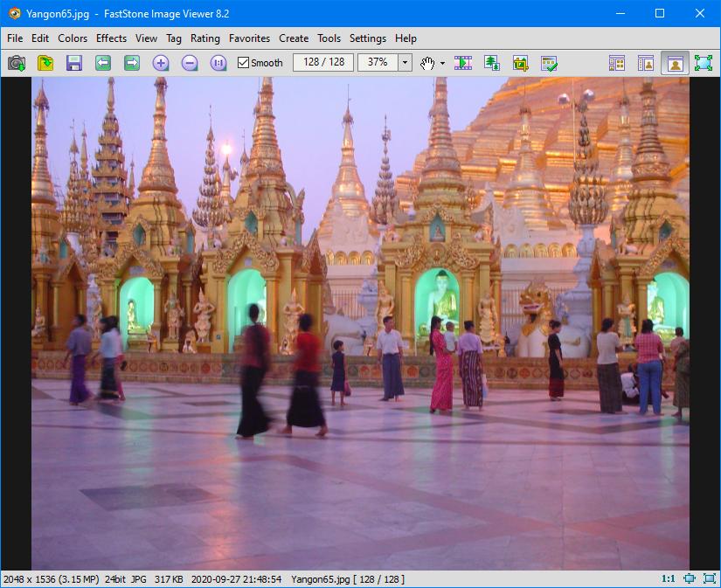This screenshot has height=588, width=721.
Task: Click the Actual Size 1:1 toolbar icon
Action: tap(218, 63)
